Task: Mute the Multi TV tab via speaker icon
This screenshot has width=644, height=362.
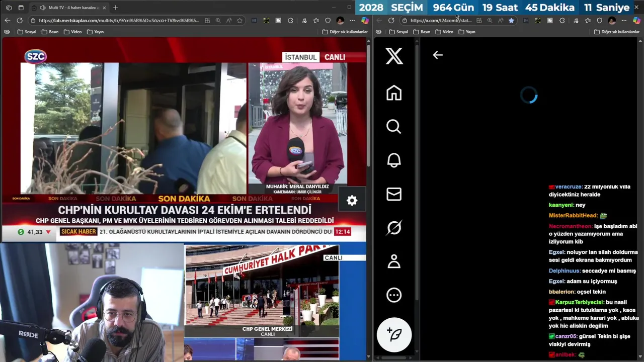Action: [x=42, y=8]
